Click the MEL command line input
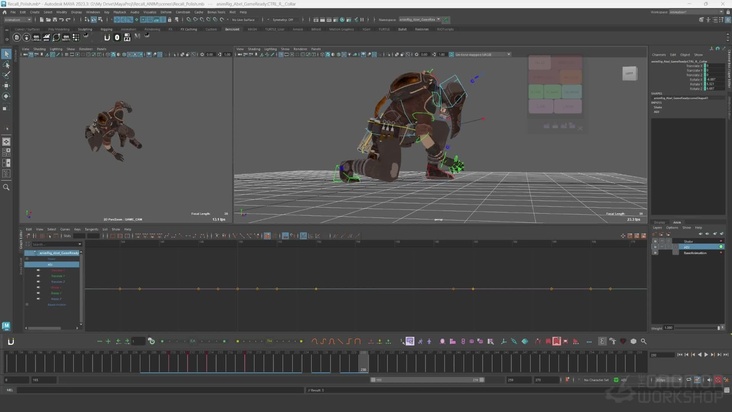The width and height of the screenshot is (732, 412). pyautogui.click(x=160, y=390)
